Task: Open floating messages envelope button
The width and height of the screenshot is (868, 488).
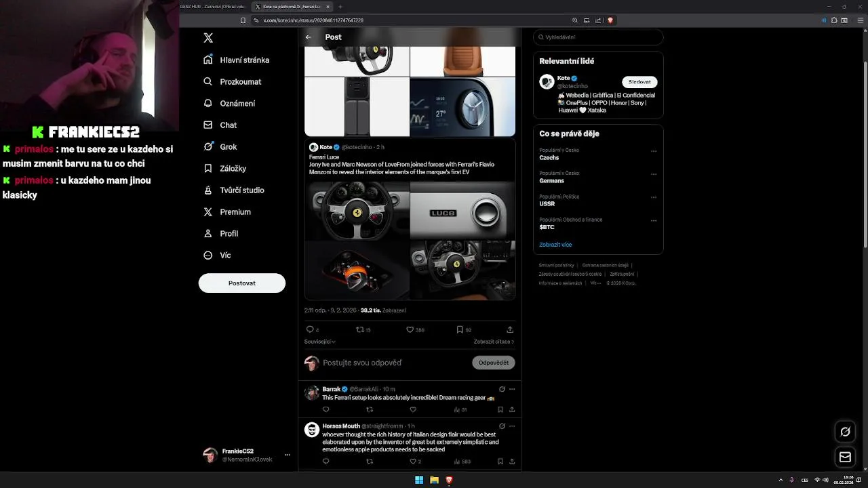Action: point(845,457)
